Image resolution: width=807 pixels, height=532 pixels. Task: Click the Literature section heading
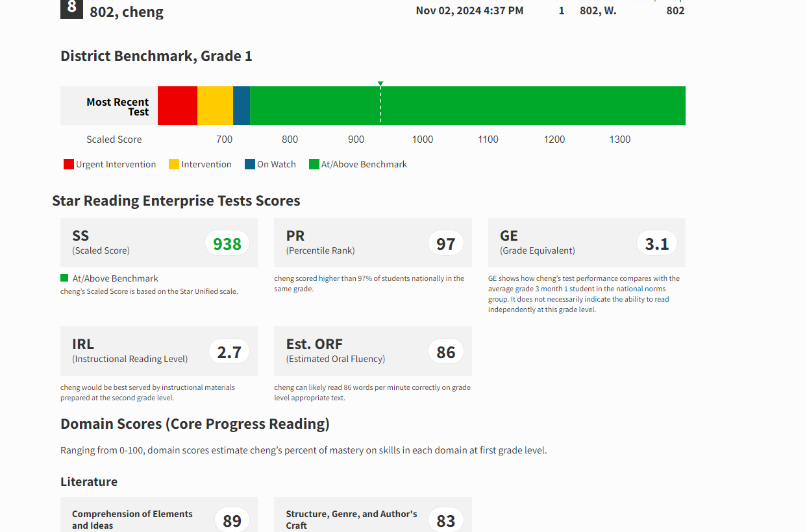tap(89, 481)
